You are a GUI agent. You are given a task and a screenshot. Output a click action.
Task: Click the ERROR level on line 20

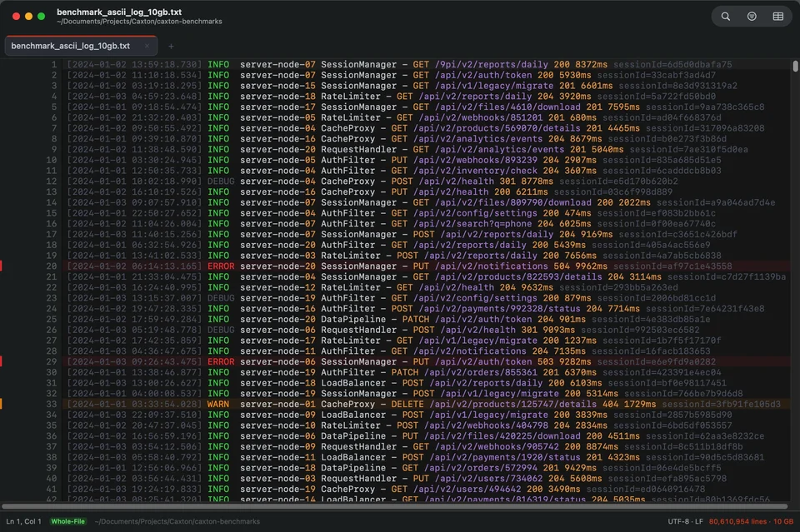pyautogui.click(x=221, y=266)
